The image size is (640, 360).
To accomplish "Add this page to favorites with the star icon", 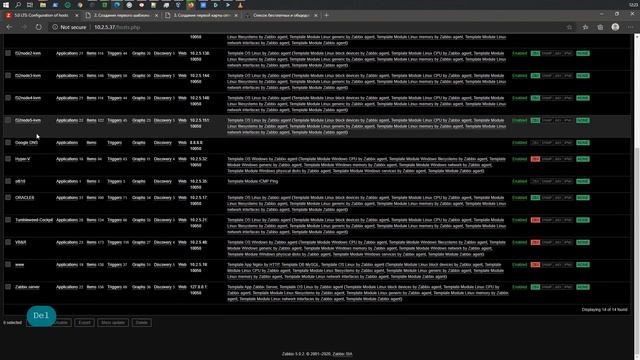I will (569, 27).
